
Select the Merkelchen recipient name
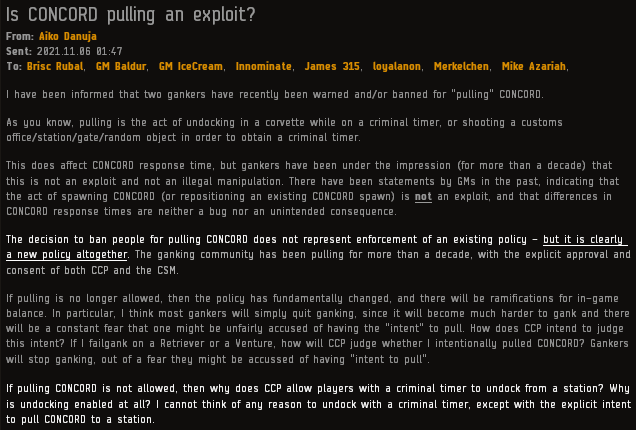461,67
